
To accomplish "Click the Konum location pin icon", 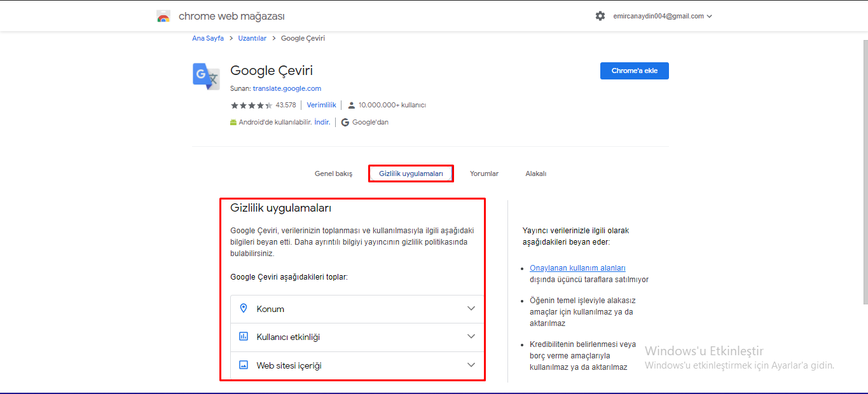I will tap(243, 308).
